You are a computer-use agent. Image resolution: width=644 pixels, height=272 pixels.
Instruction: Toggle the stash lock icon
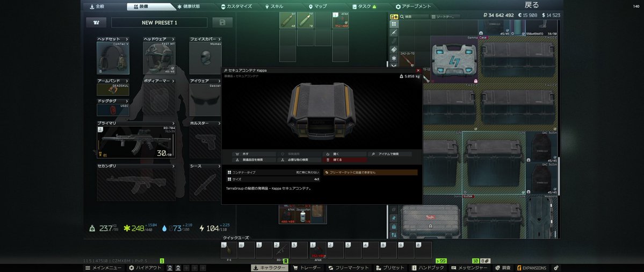394,227
